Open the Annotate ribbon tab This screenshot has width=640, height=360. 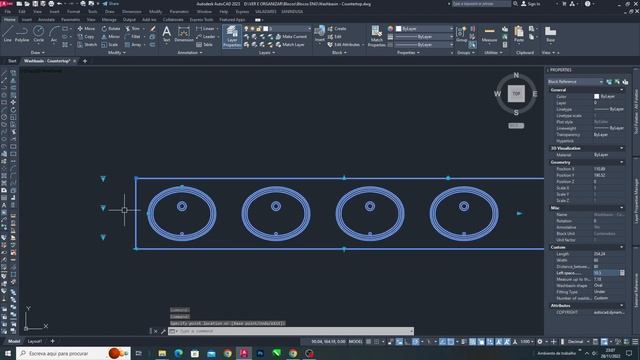(46, 20)
